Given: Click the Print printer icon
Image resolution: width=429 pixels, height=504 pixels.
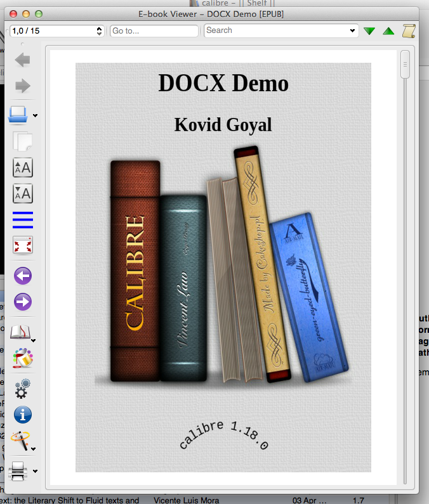Looking at the screenshot, I should tap(18, 471).
